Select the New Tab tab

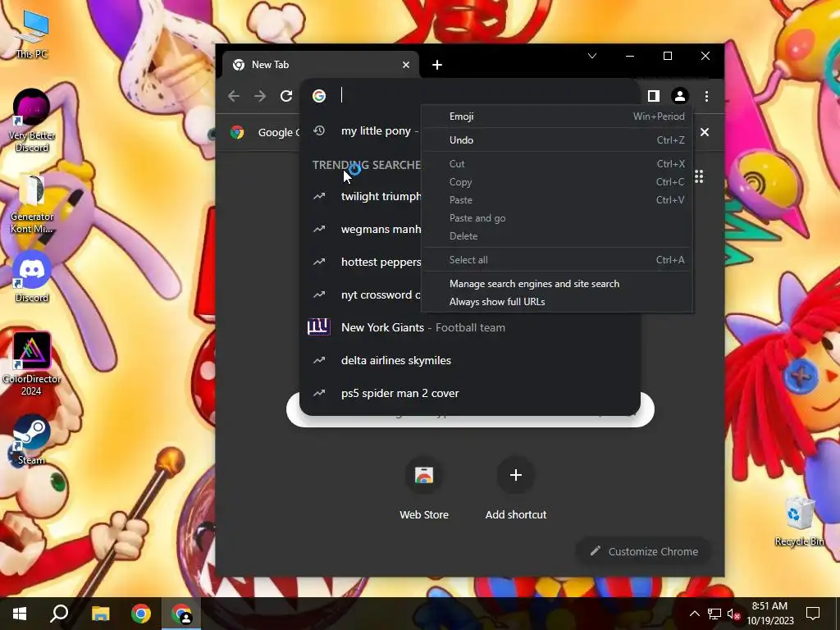coord(321,65)
